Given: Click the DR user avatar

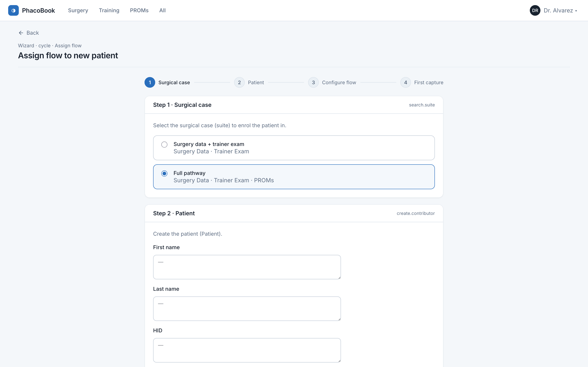Looking at the screenshot, I should (x=535, y=10).
